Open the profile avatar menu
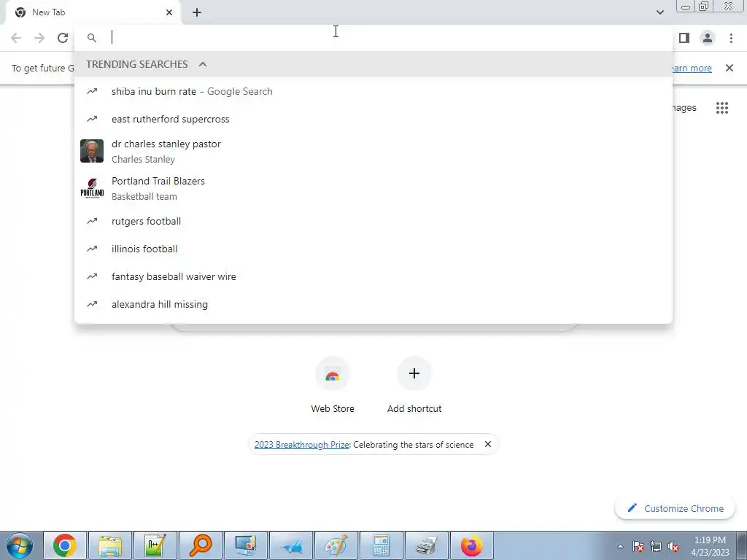The height and width of the screenshot is (560, 747). [708, 38]
